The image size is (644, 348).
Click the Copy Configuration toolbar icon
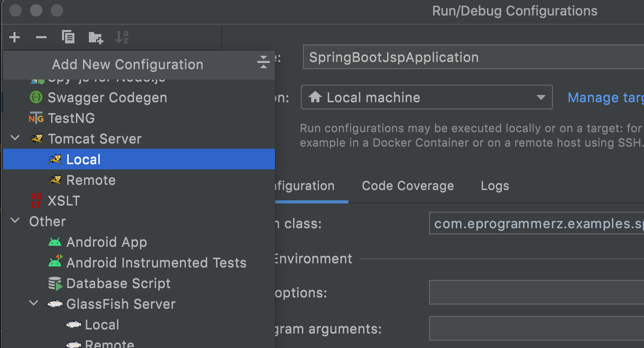tap(68, 37)
